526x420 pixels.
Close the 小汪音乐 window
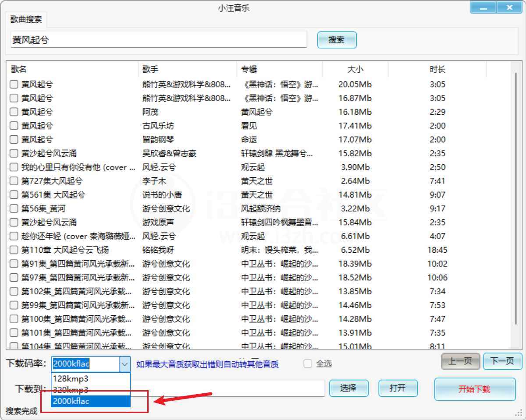509,7
